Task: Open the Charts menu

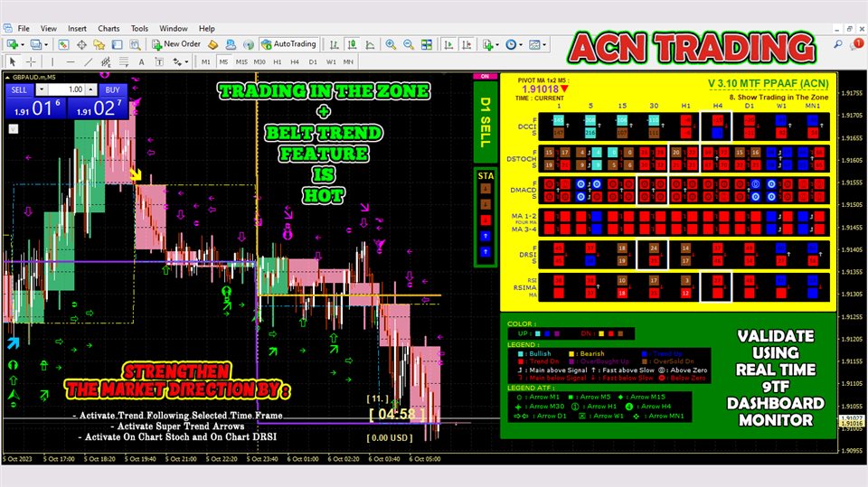Action: point(108,28)
